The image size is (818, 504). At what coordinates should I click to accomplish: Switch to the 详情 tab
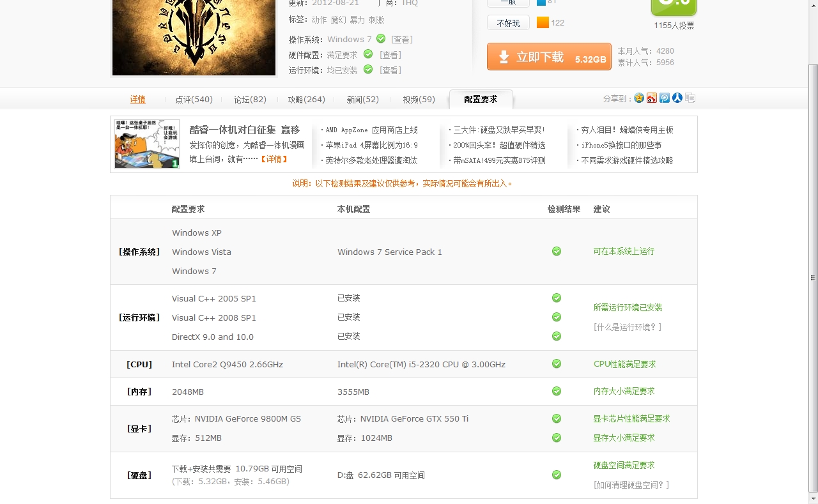[138, 100]
